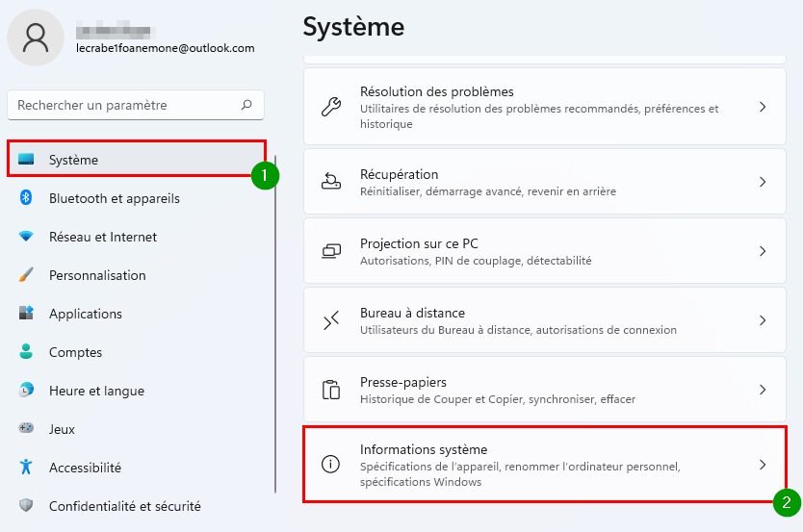Expand Bureau à distance via its chevron

coord(763,320)
